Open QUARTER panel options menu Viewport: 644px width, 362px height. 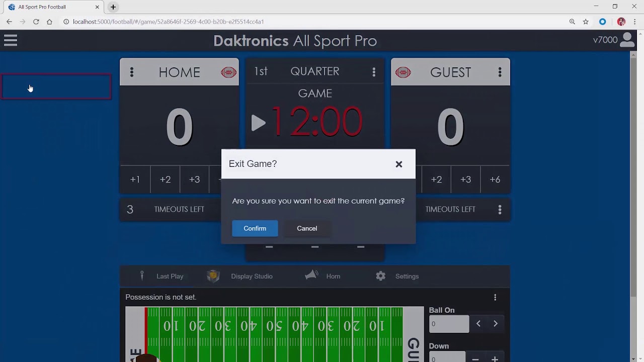pos(374,72)
